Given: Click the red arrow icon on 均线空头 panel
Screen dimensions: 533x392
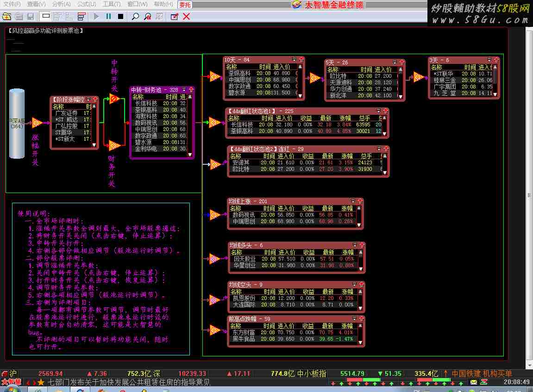Looking at the screenshot, I should (x=362, y=285).
